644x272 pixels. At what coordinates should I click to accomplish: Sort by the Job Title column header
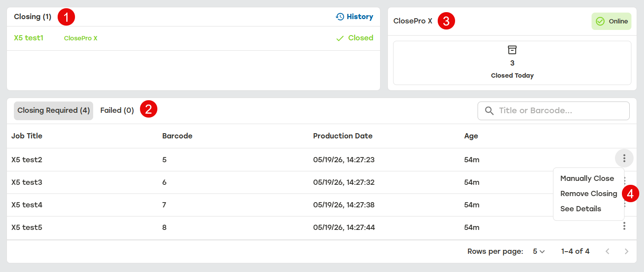coord(27,136)
